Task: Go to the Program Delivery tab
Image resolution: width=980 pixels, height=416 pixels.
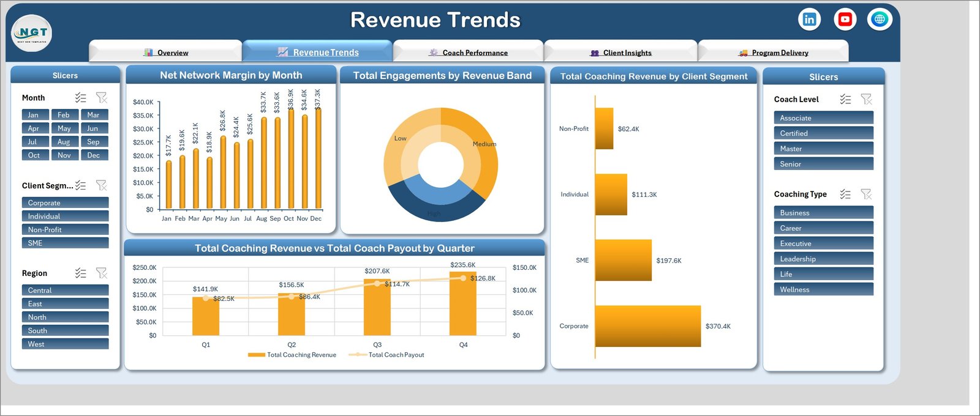Action: click(773, 51)
